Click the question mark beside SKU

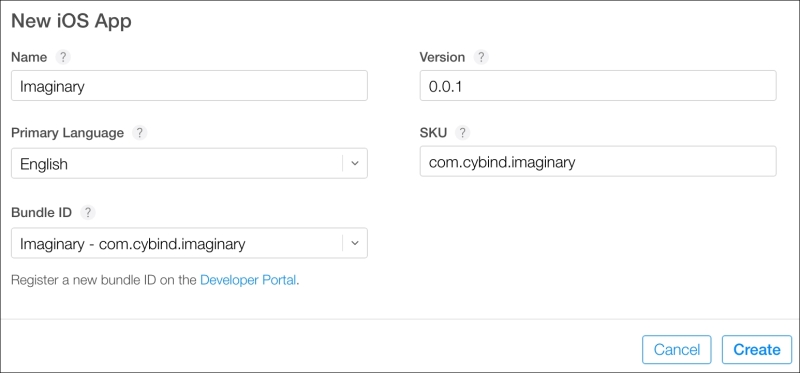[x=462, y=133]
